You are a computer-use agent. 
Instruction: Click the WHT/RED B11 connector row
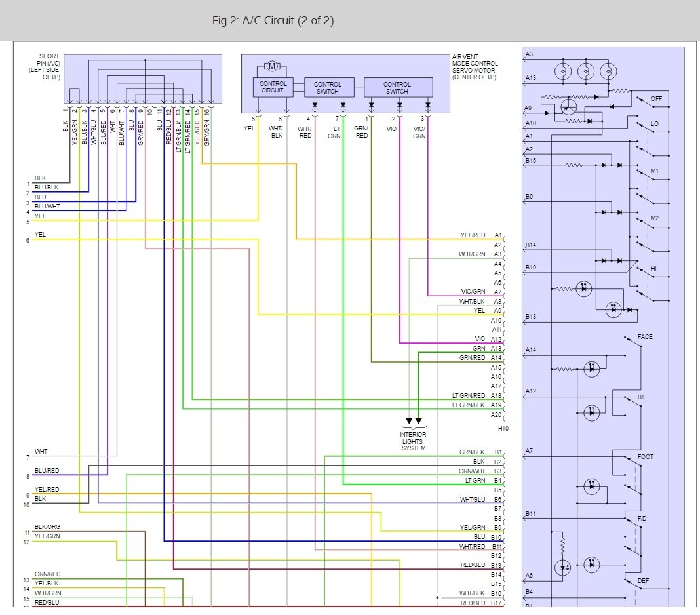[481, 547]
